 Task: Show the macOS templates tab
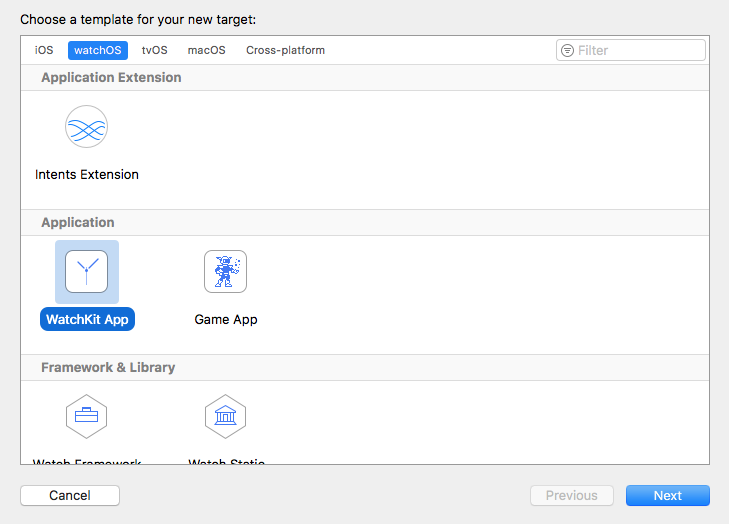tap(206, 50)
